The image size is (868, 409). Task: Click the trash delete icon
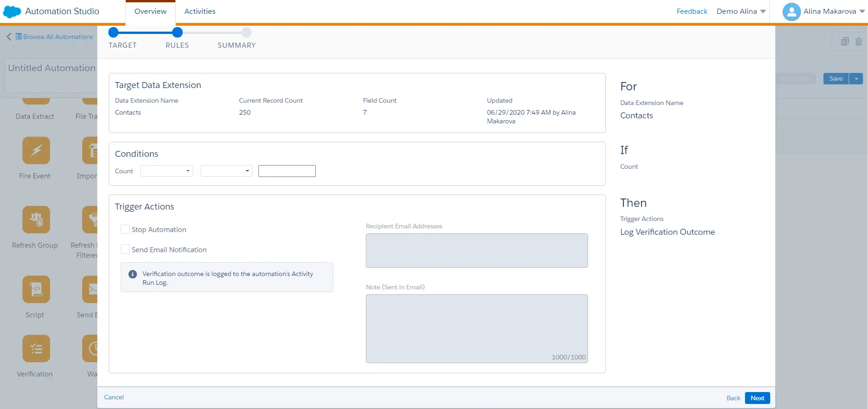[x=858, y=42]
